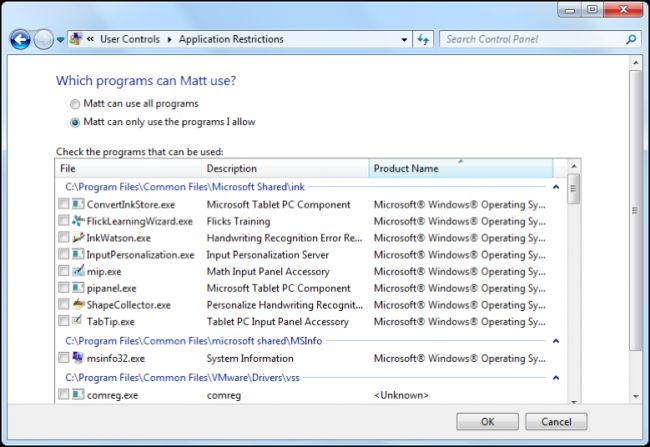This screenshot has width=650, height=447.
Task: Click the Microsoft Shared\ink group header
Action: [x=185, y=187]
